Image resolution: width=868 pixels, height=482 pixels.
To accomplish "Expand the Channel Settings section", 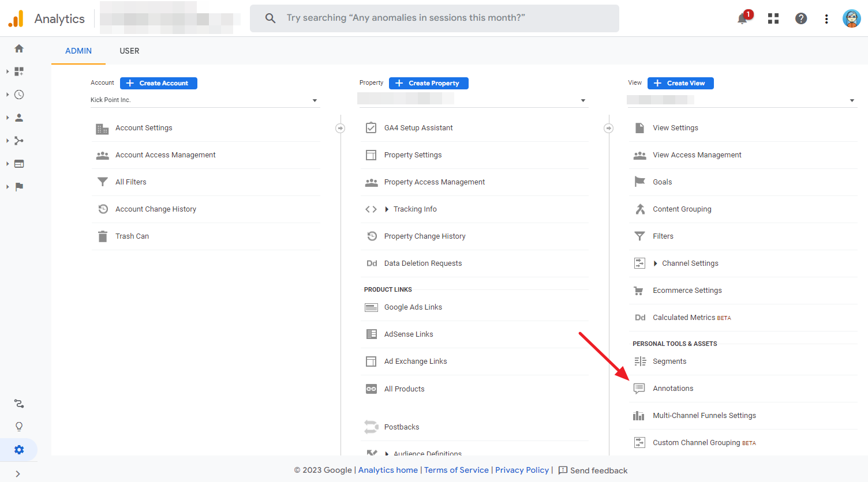I will pos(655,263).
